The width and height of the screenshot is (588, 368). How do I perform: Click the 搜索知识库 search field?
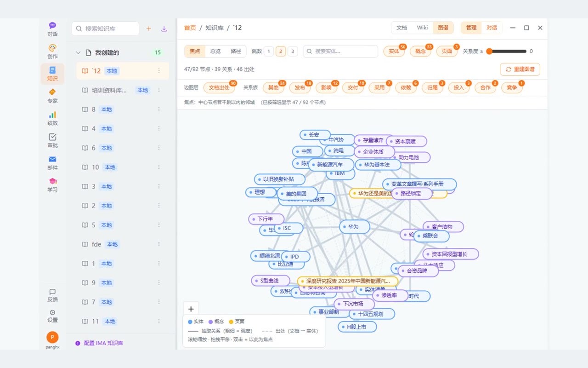click(105, 29)
